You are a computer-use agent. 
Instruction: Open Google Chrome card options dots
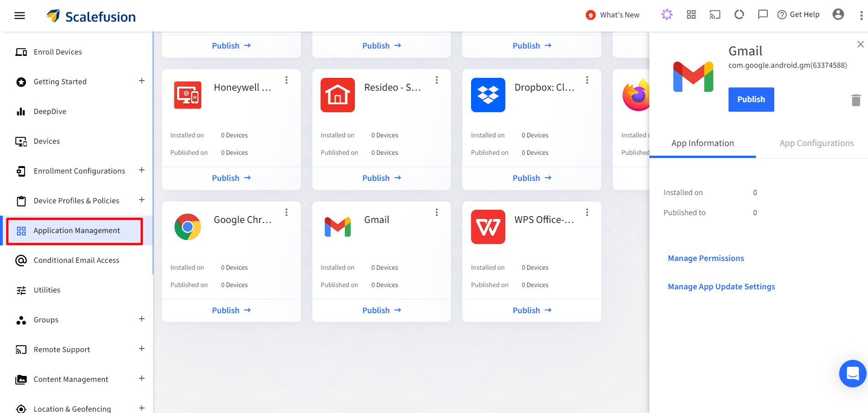[x=287, y=212]
